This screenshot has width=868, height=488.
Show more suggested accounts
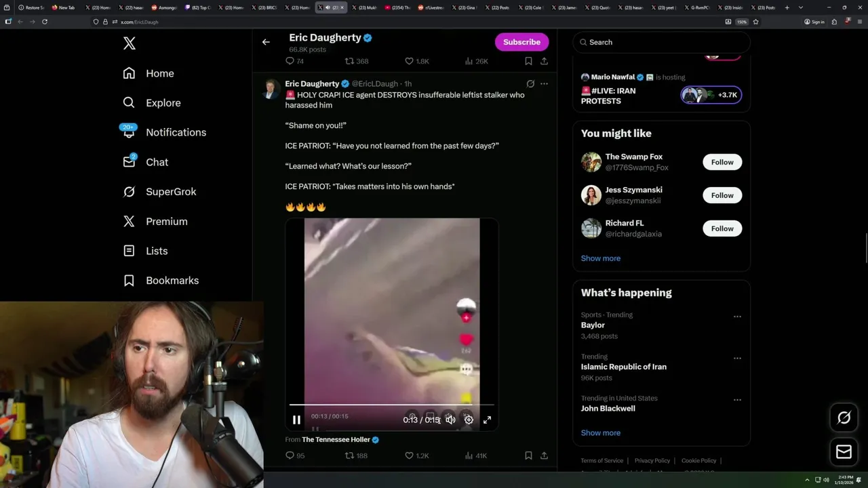click(x=601, y=258)
